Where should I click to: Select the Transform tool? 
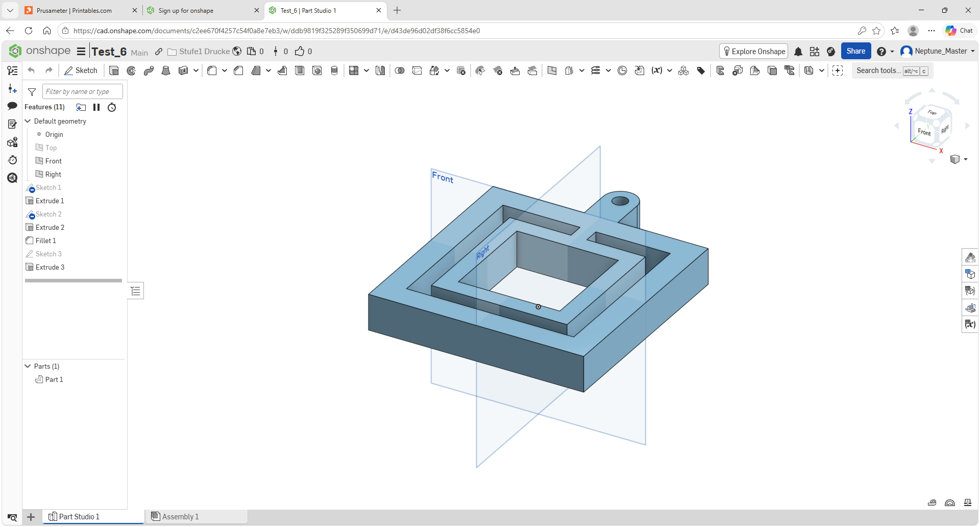coord(434,70)
